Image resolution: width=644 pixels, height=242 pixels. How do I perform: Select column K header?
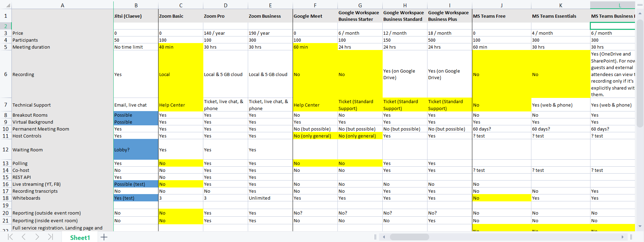[x=561, y=5]
